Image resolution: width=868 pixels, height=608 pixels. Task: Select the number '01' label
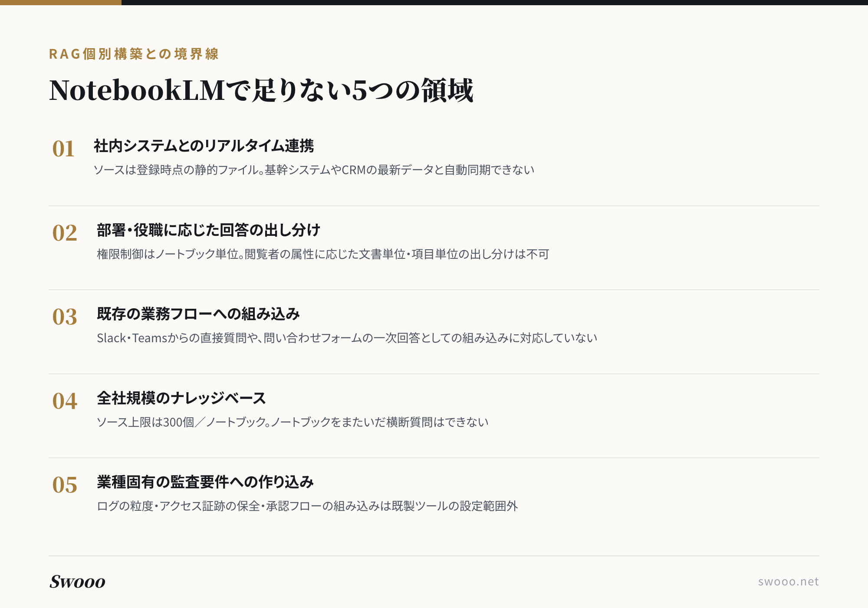tap(63, 149)
